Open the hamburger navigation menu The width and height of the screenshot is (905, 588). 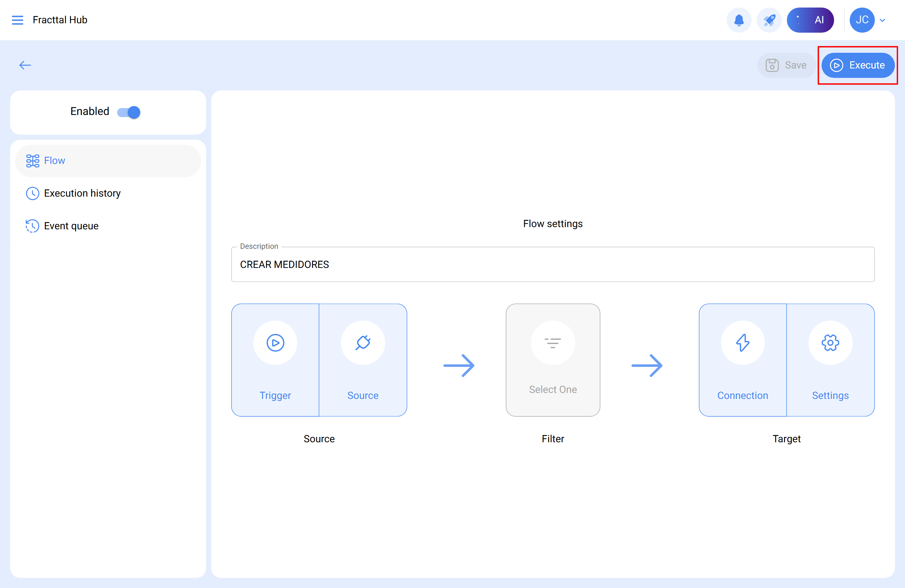(x=18, y=20)
